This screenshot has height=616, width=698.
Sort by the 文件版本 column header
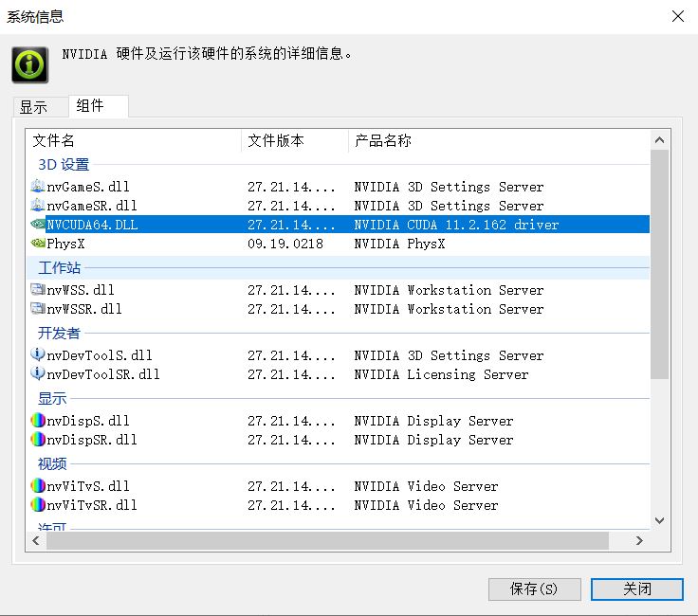(295, 140)
